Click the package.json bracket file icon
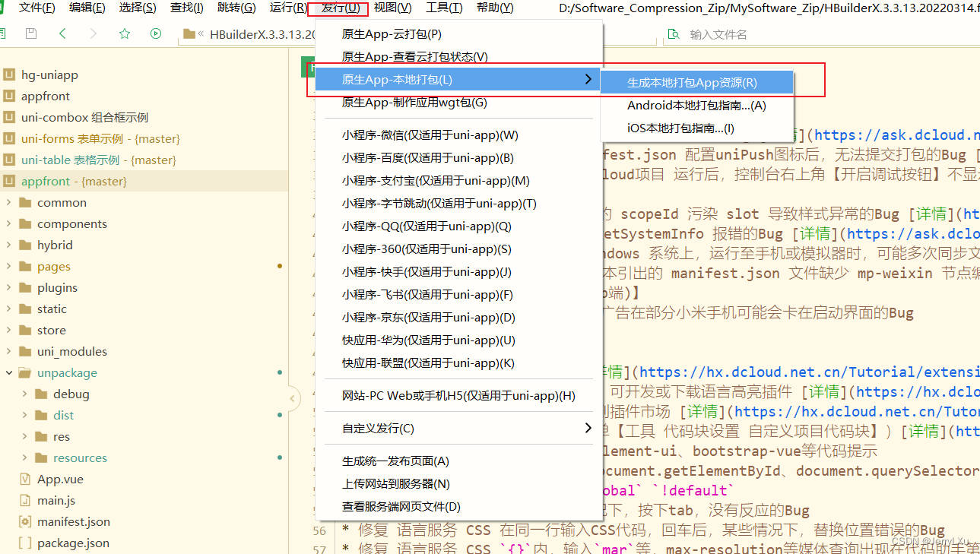980x554 pixels. (24, 543)
